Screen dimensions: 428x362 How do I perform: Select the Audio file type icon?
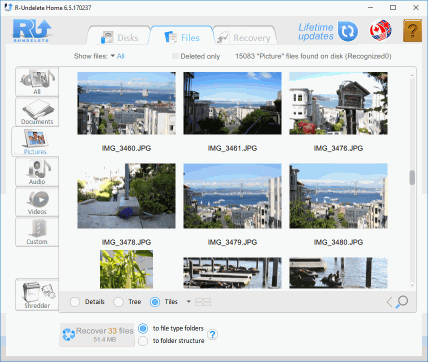[37, 172]
